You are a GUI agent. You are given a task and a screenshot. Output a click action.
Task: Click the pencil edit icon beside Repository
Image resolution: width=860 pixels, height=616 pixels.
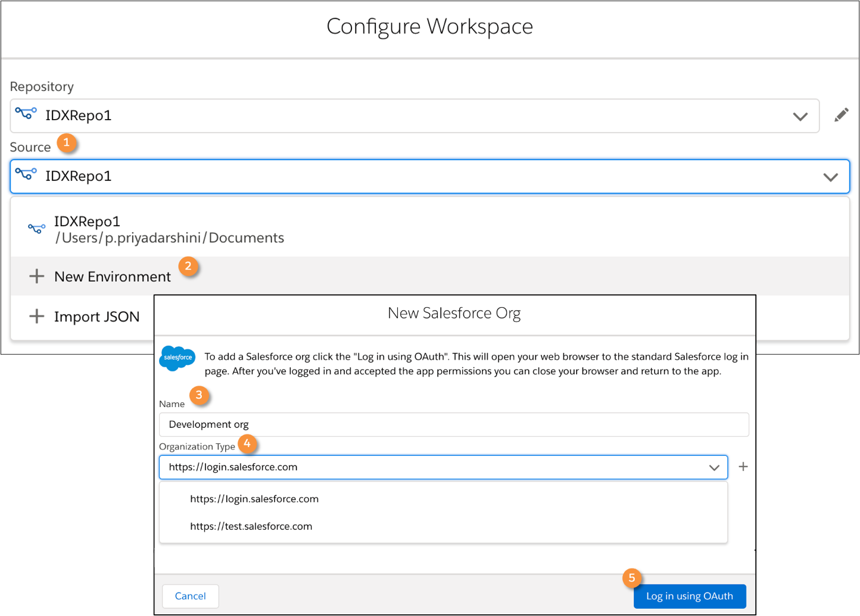coord(841,115)
